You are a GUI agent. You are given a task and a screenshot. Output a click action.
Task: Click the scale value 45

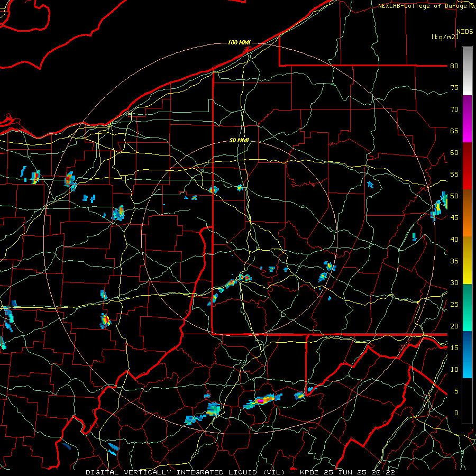click(x=454, y=218)
